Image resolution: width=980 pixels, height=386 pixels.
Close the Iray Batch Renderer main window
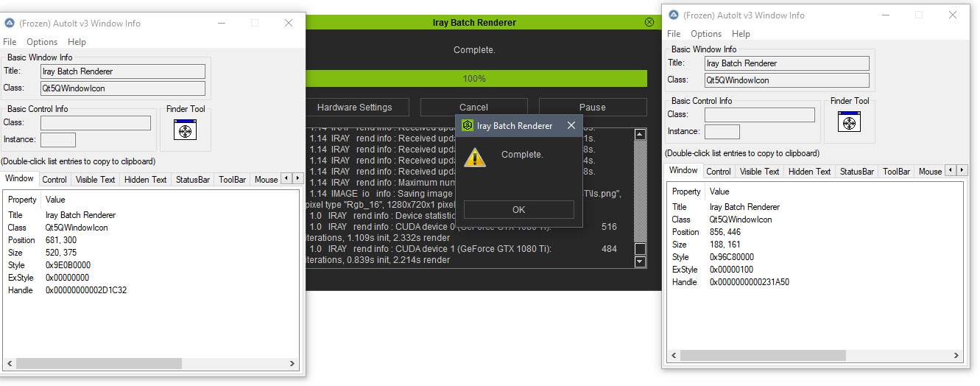[649, 22]
